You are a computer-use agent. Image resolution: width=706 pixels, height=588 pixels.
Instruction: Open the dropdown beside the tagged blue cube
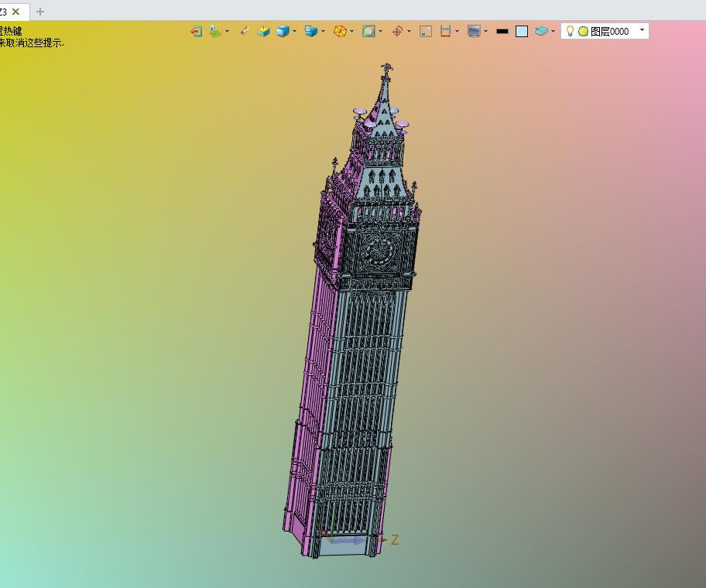[x=324, y=31]
